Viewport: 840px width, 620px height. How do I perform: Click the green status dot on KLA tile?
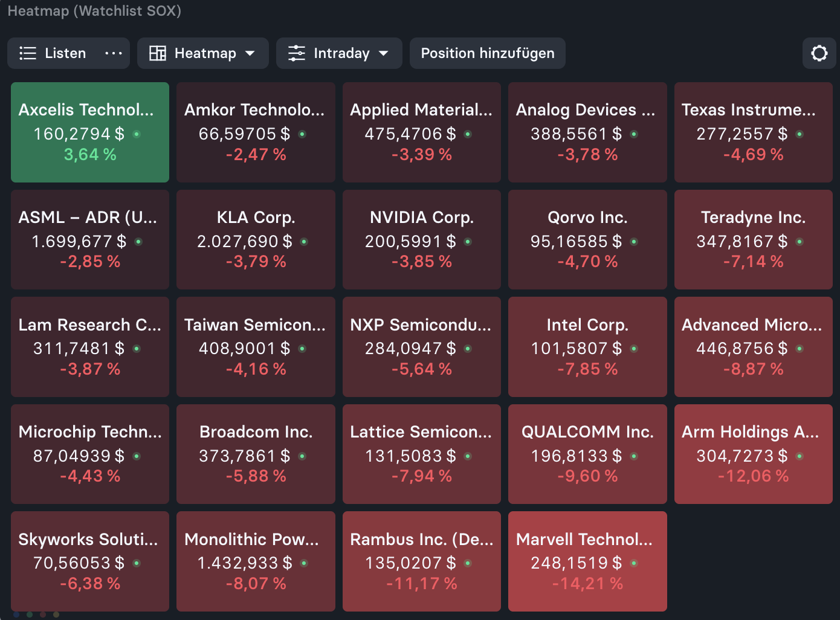(x=304, y=242)
